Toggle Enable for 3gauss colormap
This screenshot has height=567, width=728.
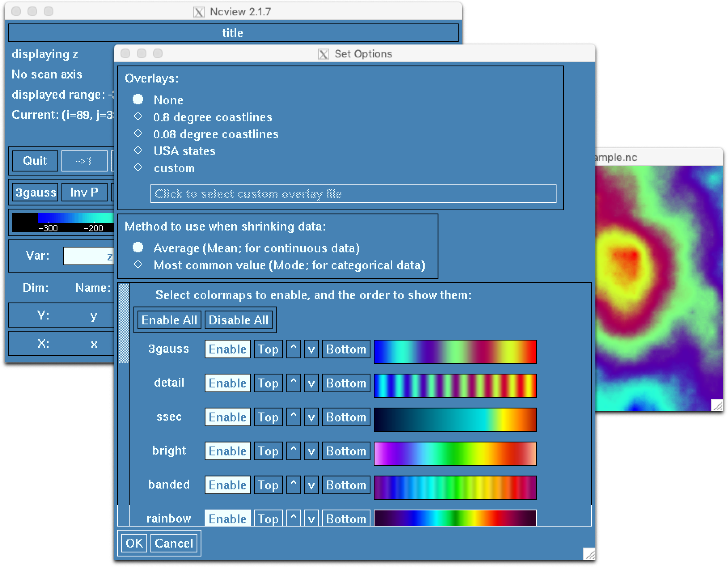coord(228,349)
